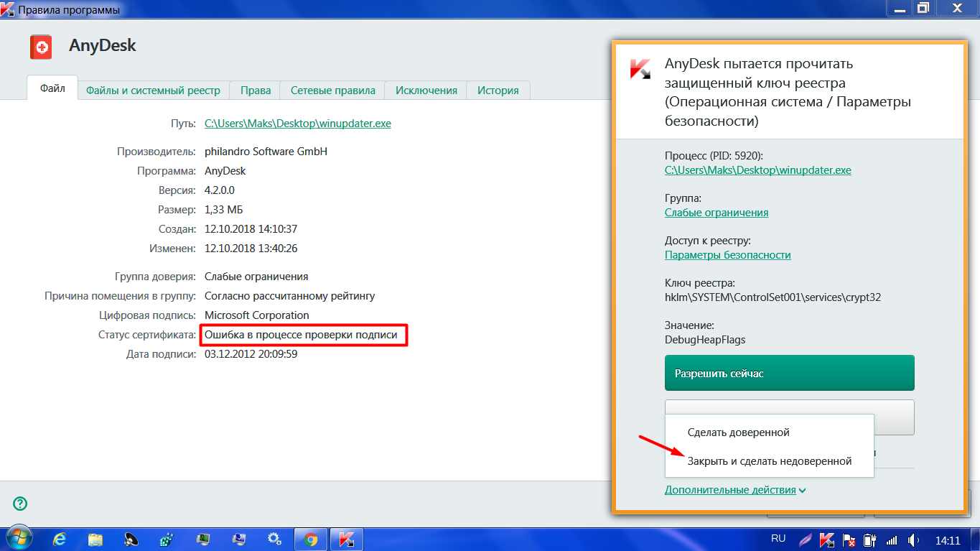The width and height of the screenshot is (980, 551).
Task: Select the Сетевые правила tab
Action: (x=332, y=91)
